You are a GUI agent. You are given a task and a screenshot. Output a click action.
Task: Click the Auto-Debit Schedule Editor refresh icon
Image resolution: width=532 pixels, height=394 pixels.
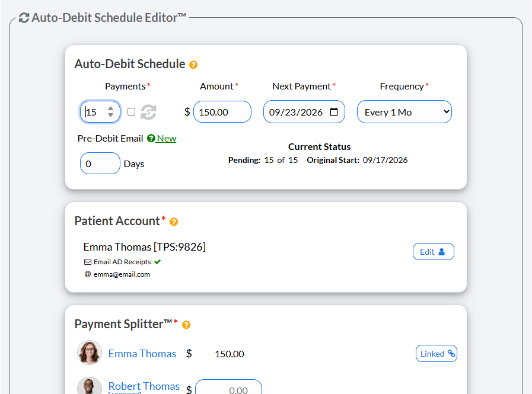24,18
